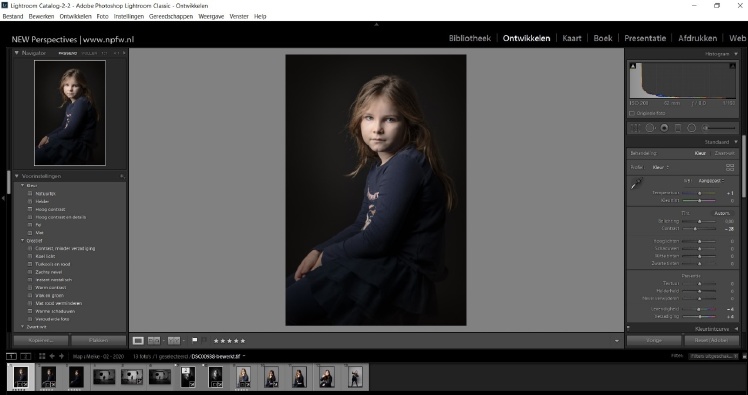Open the Bewerken menu
The image size is (748, 395).
coord(41,16)
